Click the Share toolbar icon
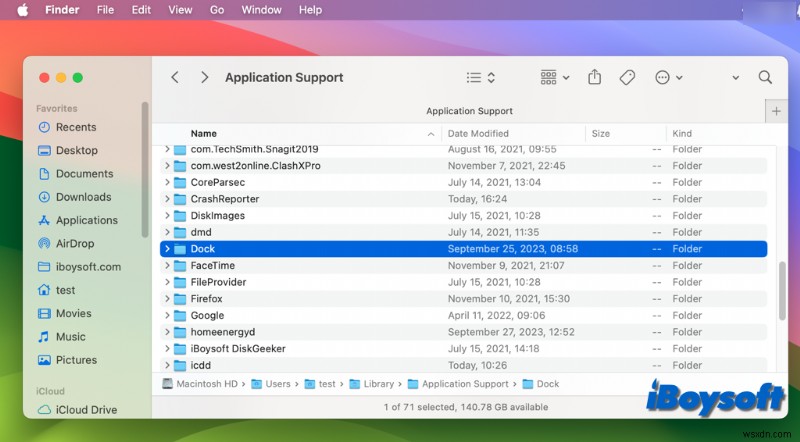 (x=594, y=77)
